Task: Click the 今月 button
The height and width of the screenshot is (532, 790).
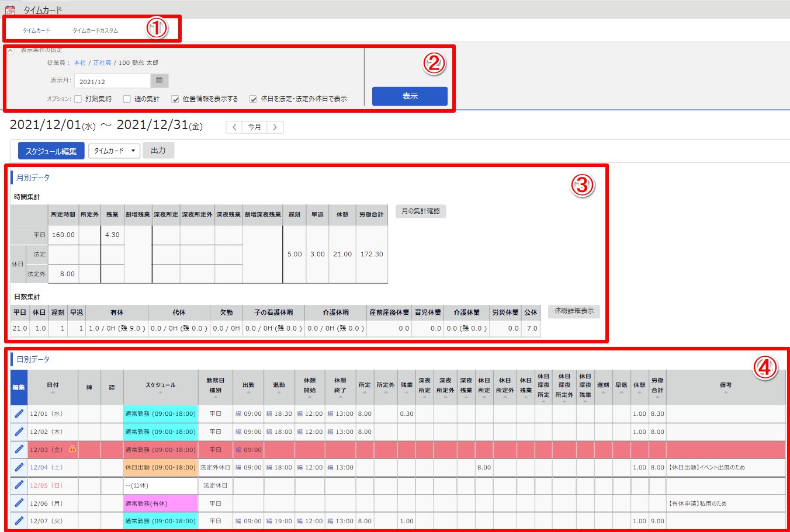Action: tap(254, 127)
